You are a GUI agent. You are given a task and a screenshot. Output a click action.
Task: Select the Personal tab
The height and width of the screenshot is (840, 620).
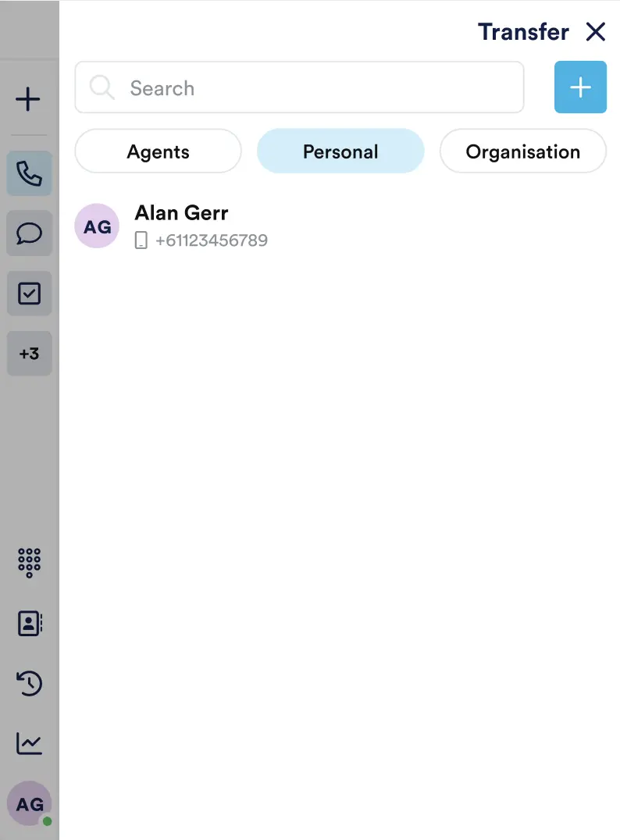(340, 151)
